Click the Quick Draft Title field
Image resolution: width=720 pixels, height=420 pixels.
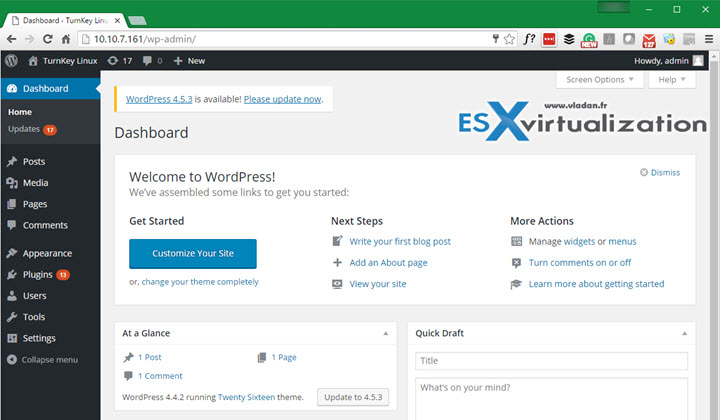pyautogui.click(x=551, y=361)
